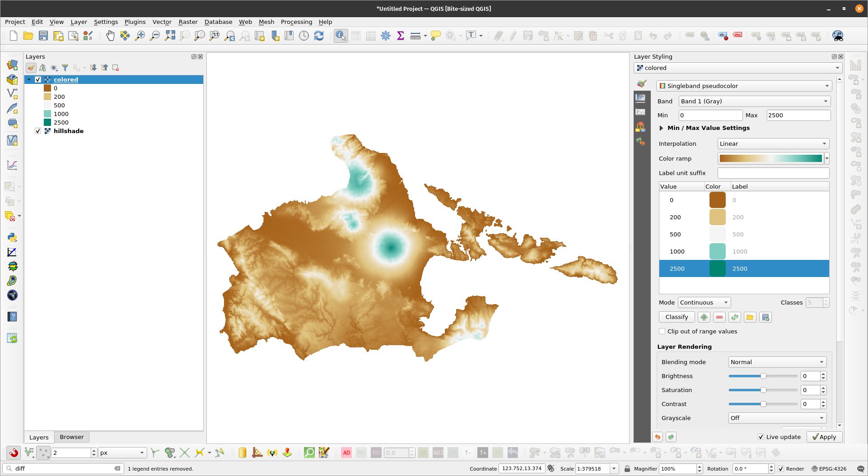Click the Save Project floppy icon
The height and width of the screenshot is (476, 868).
(x=43, y=36)
